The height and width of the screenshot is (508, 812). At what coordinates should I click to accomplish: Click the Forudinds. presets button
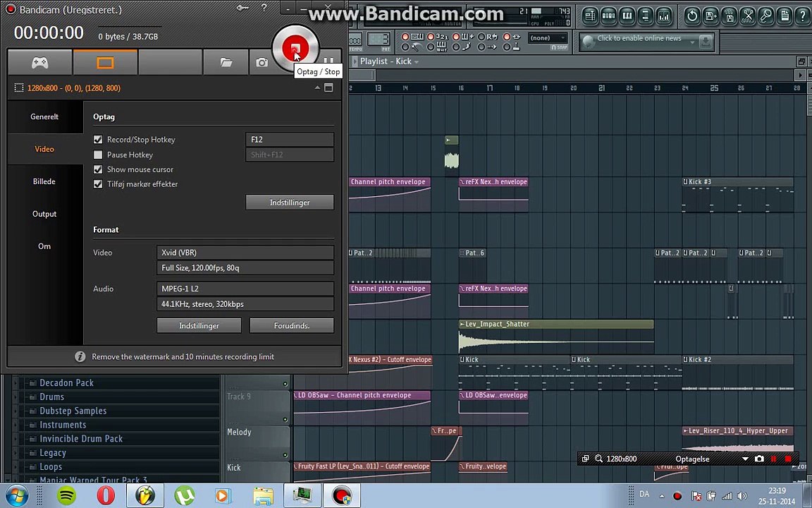point(292,325)
